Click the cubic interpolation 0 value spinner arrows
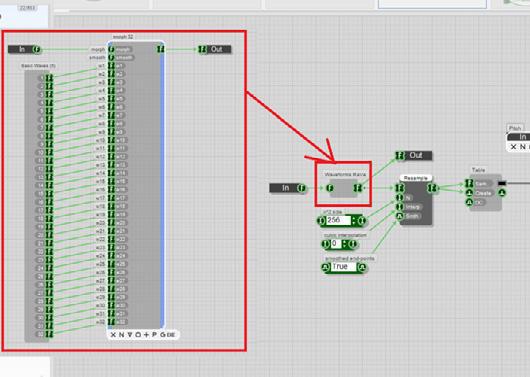This screenshot has width=530, height=377. coord(344,244)
